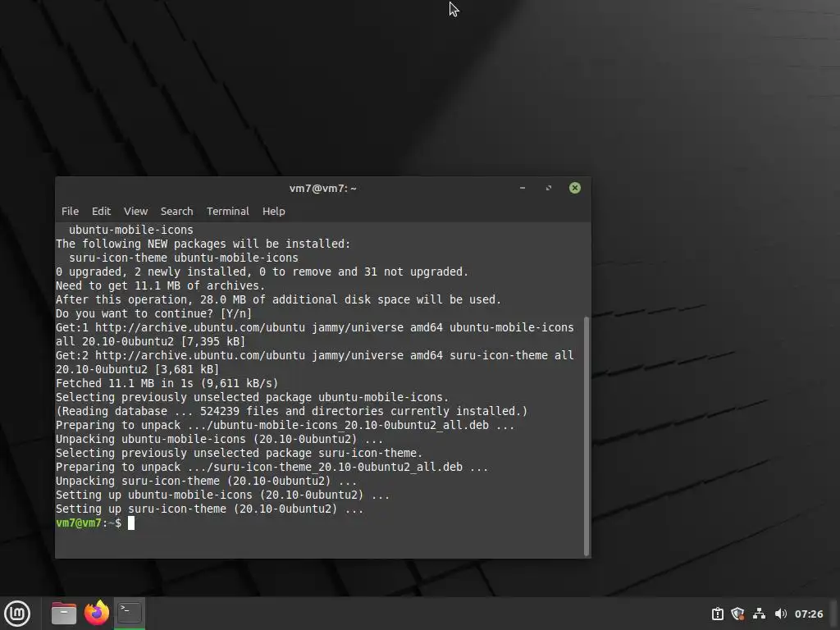Open the Search menu in Terminal

pos(177,211)
